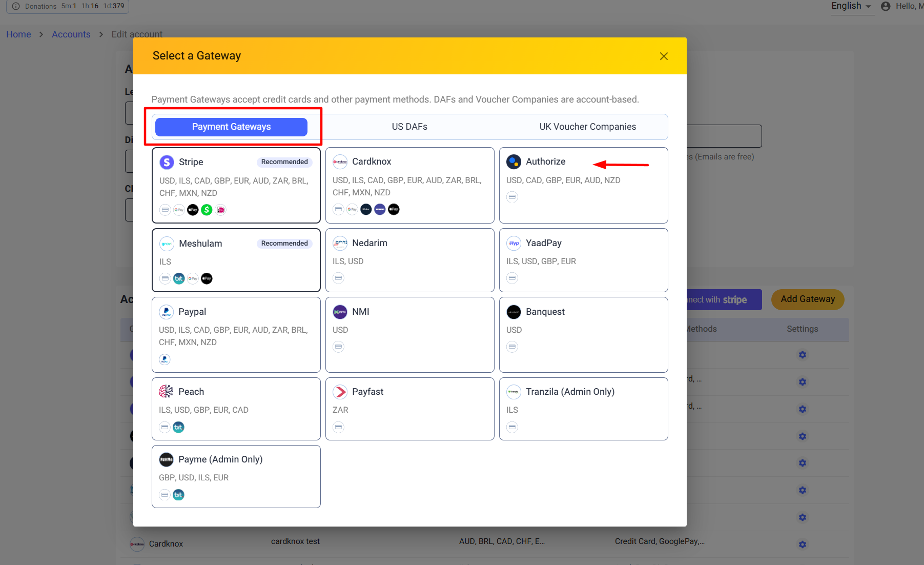
Task: Choose the NMI gateway title
Action: (361, 312)
